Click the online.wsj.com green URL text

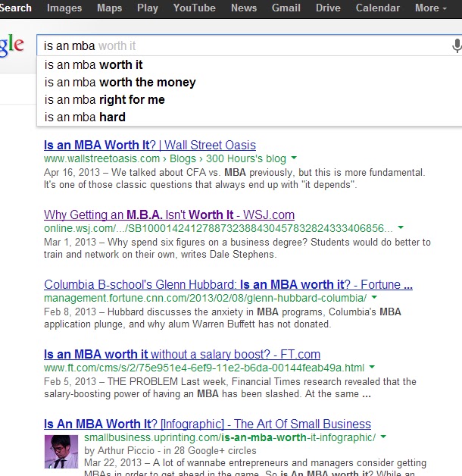pos(218,228)
